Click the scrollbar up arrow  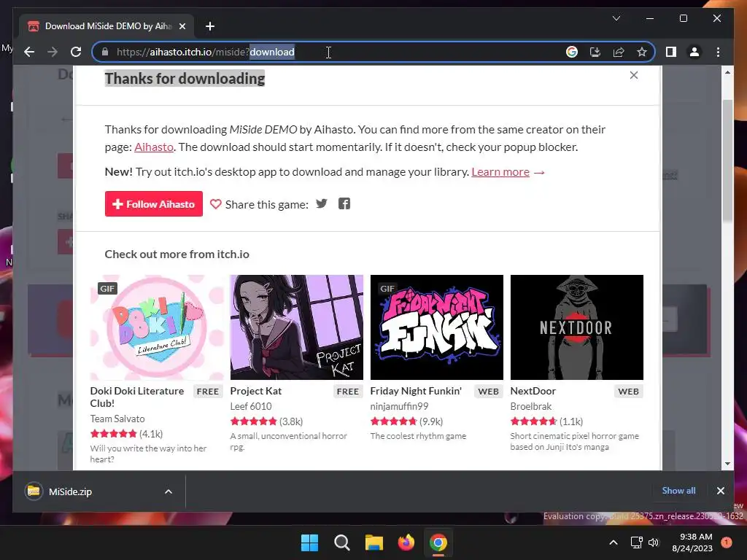pyautogui.click(x=727, y=72)
